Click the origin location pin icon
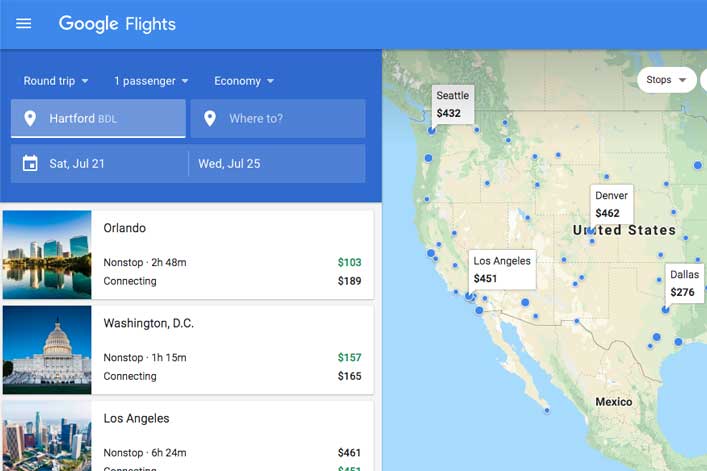Screen dimensions: 707x471 click(30, 119)
